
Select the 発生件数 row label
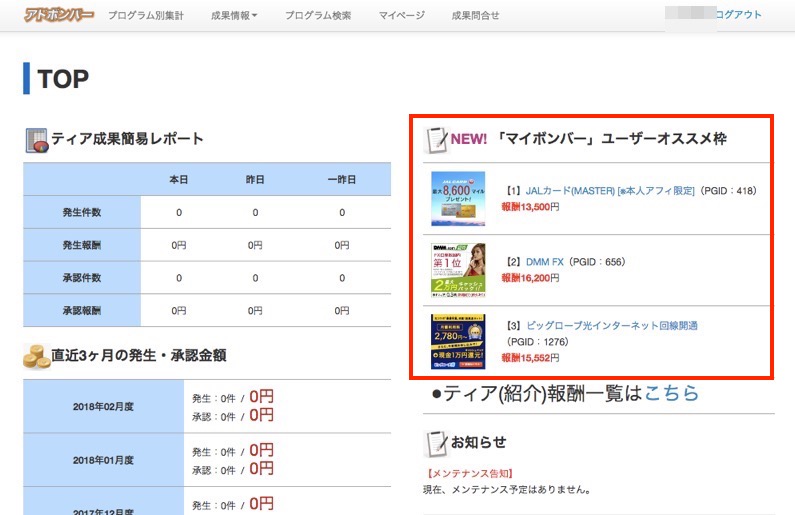pos(82,212)
